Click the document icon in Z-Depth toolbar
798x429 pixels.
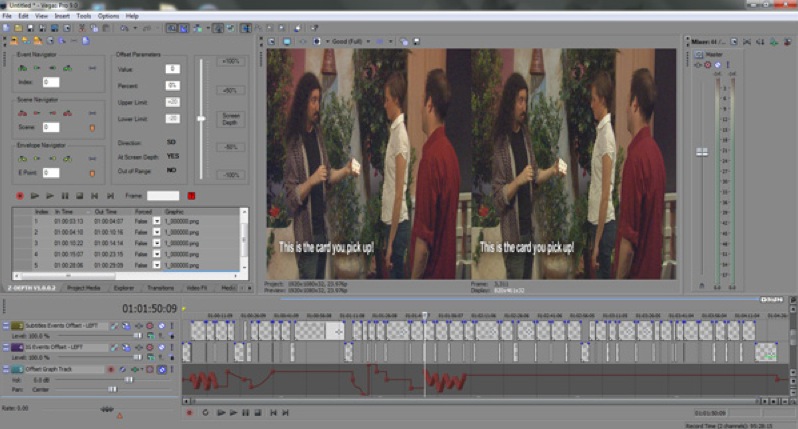coord(86,41)
